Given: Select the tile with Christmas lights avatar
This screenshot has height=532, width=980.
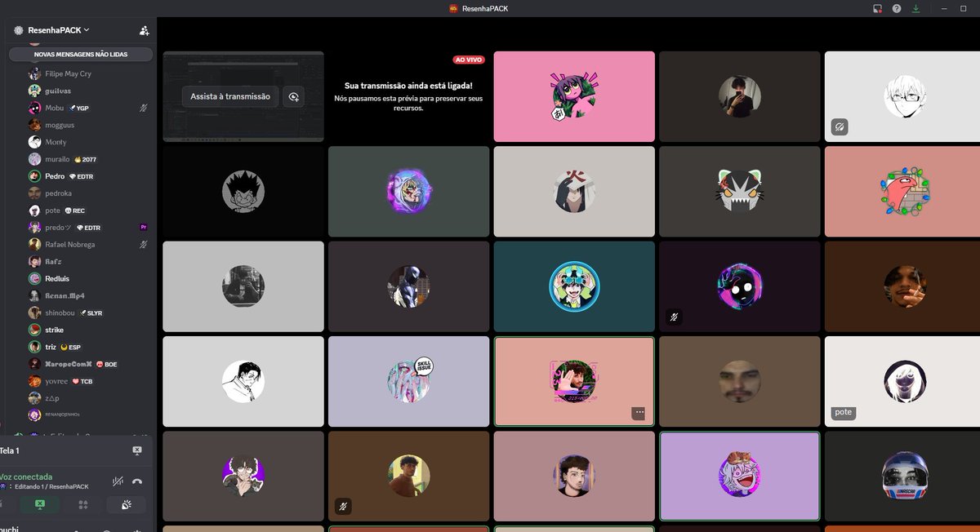Looking at the screenshot, I should [902, 191].
